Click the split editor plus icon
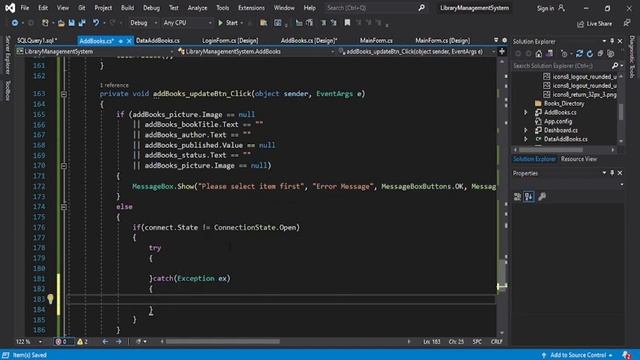The height and width of the screenshot is (360, 640). pos(502,51)
